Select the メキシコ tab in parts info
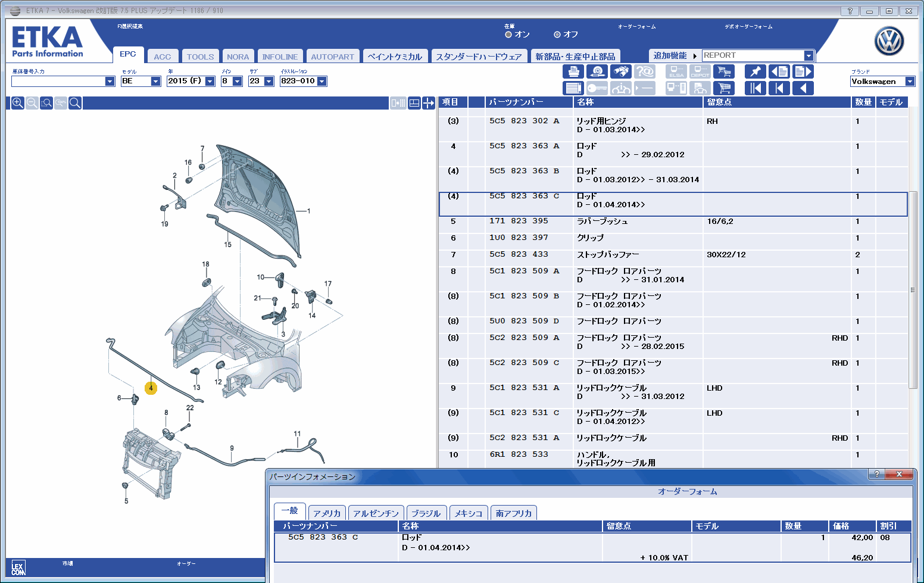 pos(469,513)
